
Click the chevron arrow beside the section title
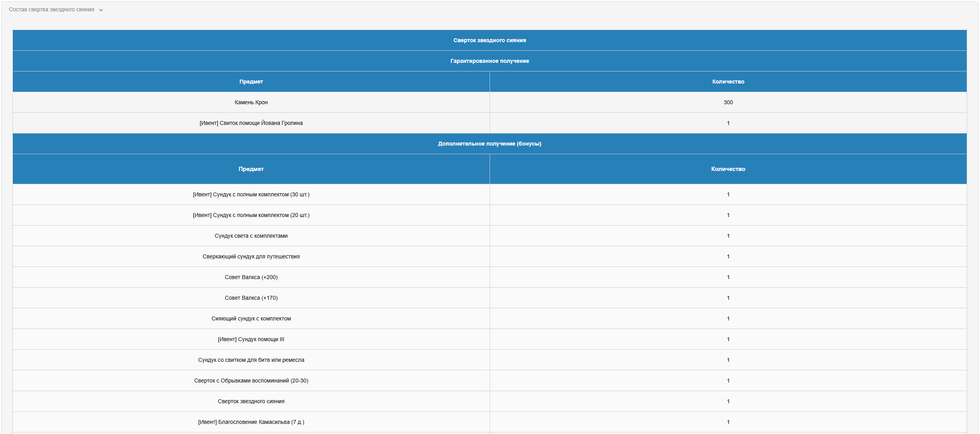101,10
